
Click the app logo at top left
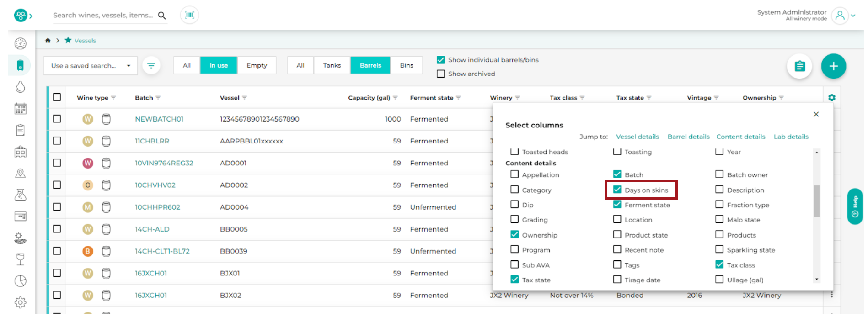pyautogui.click(x=21, y=16)
